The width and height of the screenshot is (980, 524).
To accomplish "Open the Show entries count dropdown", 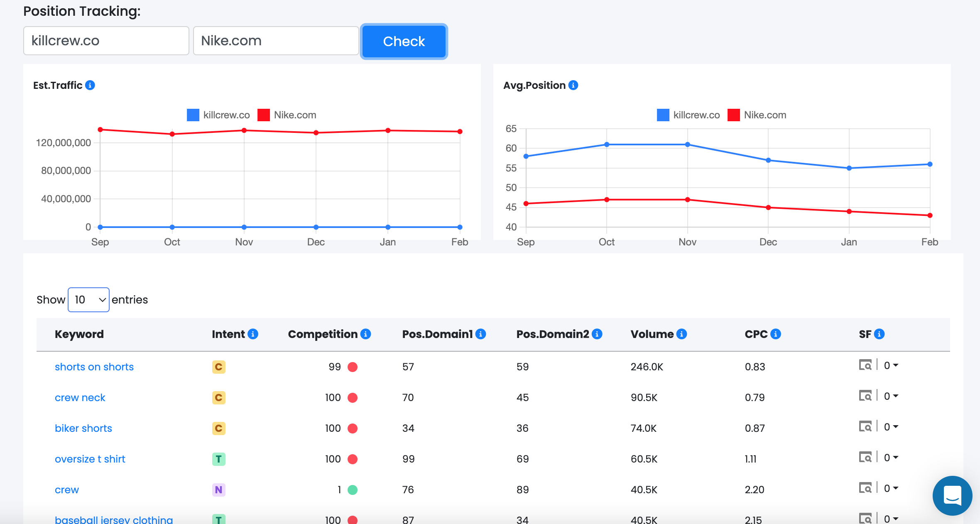I will point(88,300).
